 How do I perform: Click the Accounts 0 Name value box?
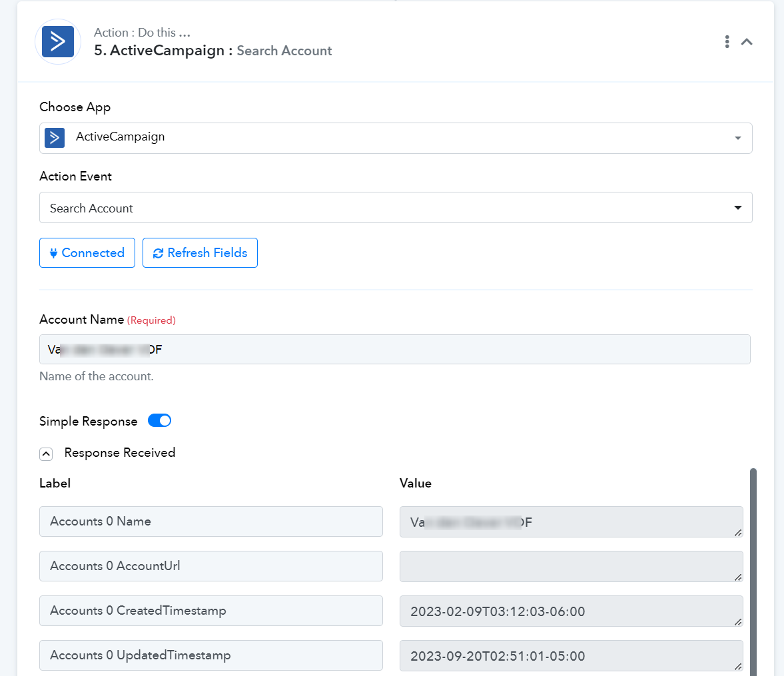coord(571,522)
